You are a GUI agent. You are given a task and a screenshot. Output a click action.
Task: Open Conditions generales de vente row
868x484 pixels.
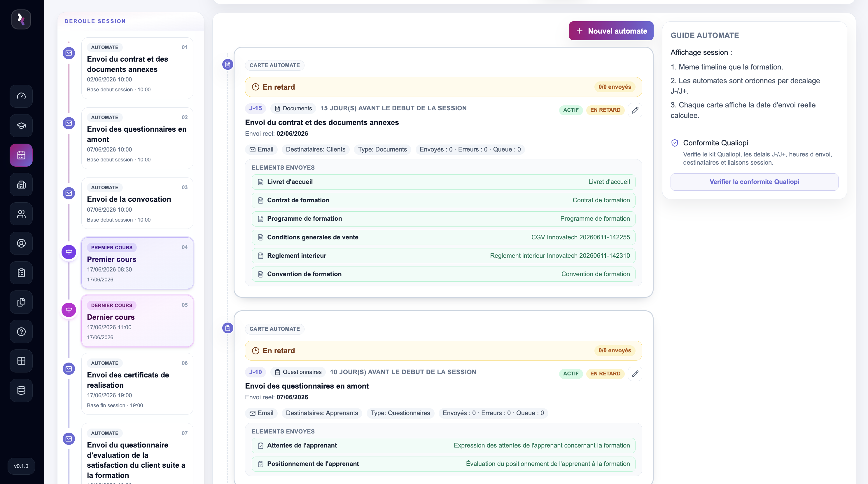[443, 237]
